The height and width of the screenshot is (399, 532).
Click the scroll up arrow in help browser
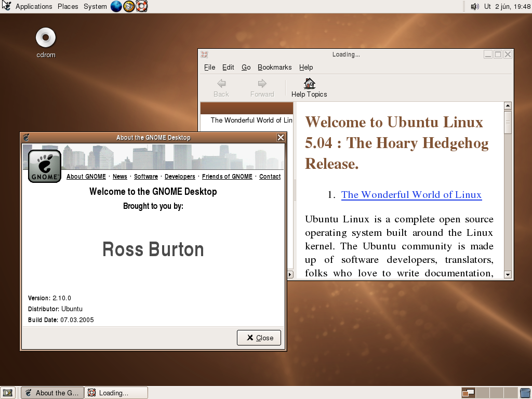508,106
